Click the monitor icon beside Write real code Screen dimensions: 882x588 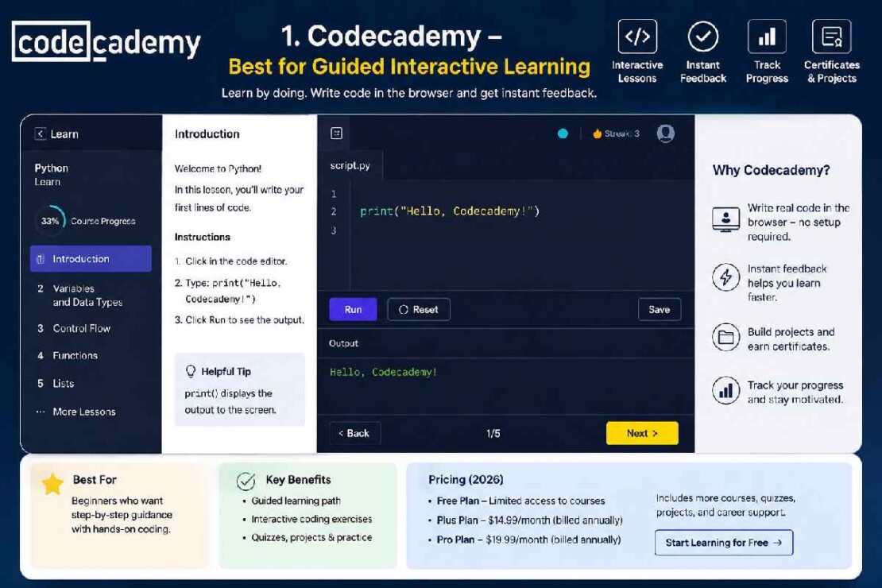coord(725,219)
